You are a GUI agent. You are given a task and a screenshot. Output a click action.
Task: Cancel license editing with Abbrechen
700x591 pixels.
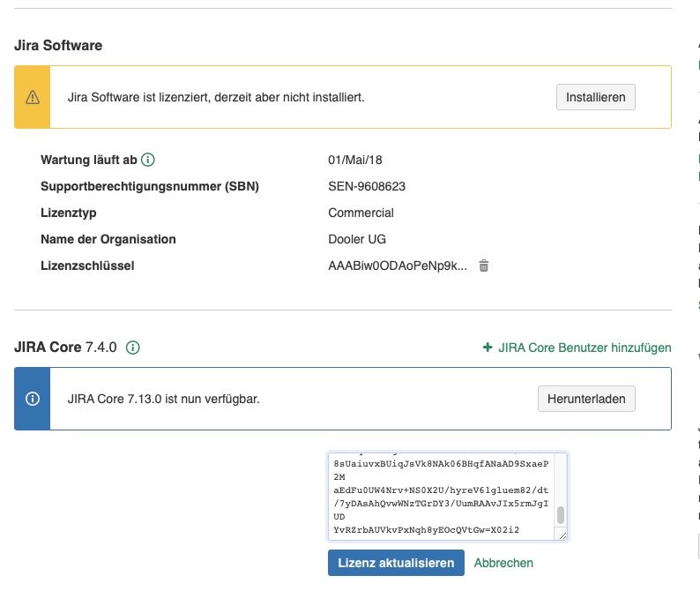coord(503,563)
